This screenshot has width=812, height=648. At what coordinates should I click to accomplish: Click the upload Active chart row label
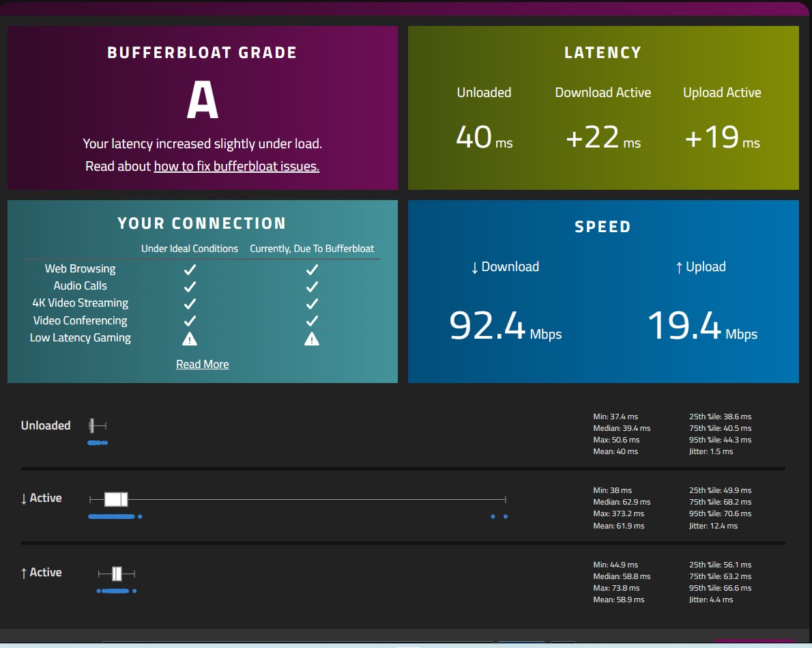pos(41,573)
